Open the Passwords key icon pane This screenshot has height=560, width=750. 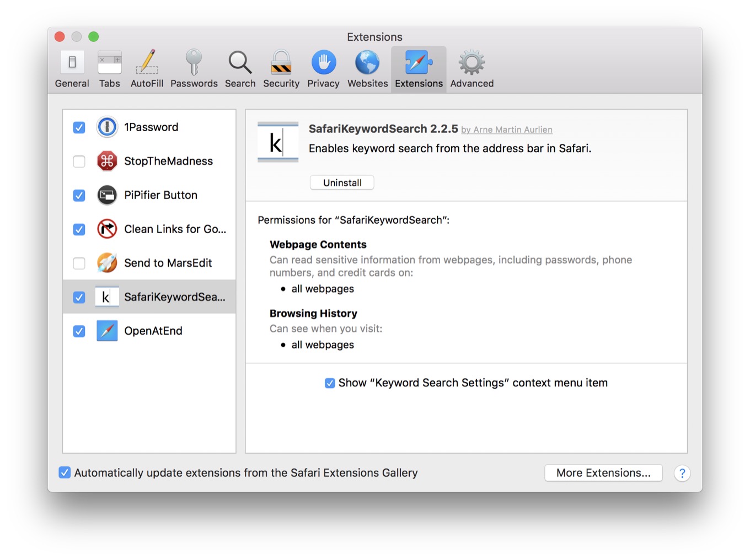pos(194,69)
